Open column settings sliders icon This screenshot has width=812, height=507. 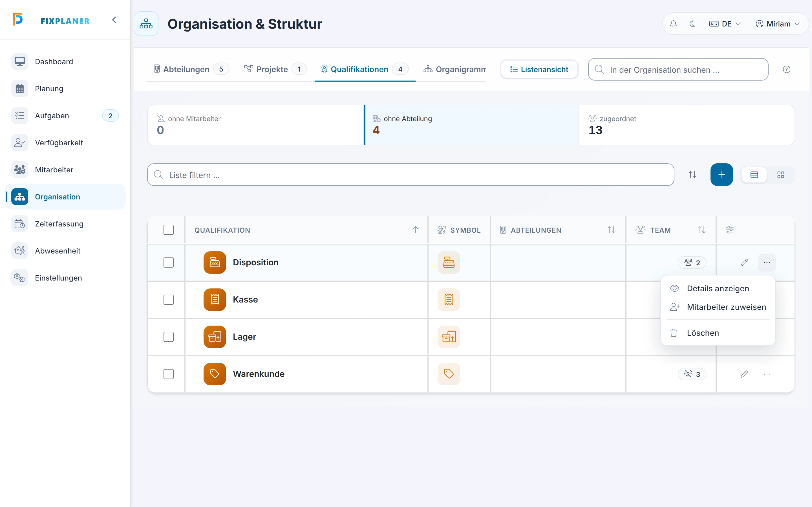[x=729, y=230]
